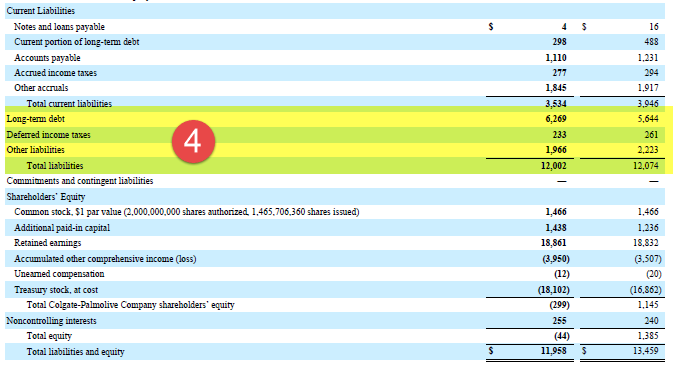
Task: Click total current liabilities value 3,534
Action: click(x=556, y=104)
